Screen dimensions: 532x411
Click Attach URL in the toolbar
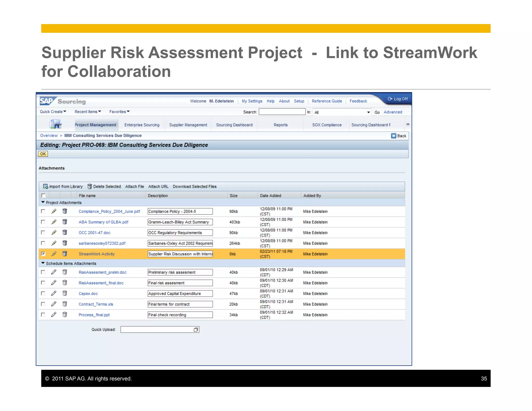tap(158, 187)
